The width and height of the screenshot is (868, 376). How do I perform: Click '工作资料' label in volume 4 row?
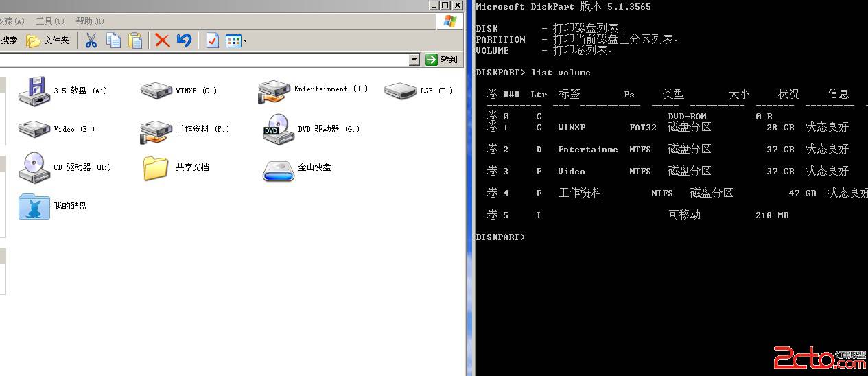pos(580,193)
